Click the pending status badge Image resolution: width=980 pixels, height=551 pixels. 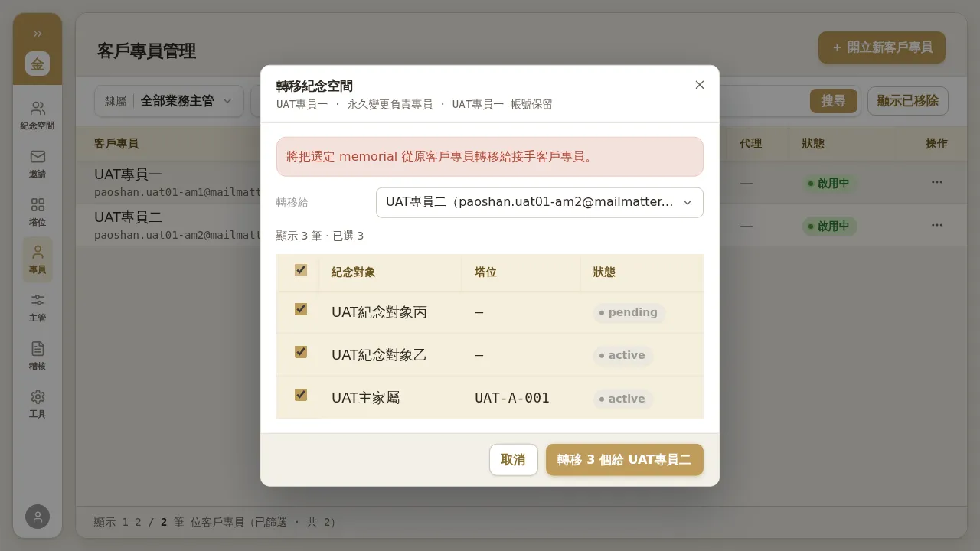coord(629,312)
